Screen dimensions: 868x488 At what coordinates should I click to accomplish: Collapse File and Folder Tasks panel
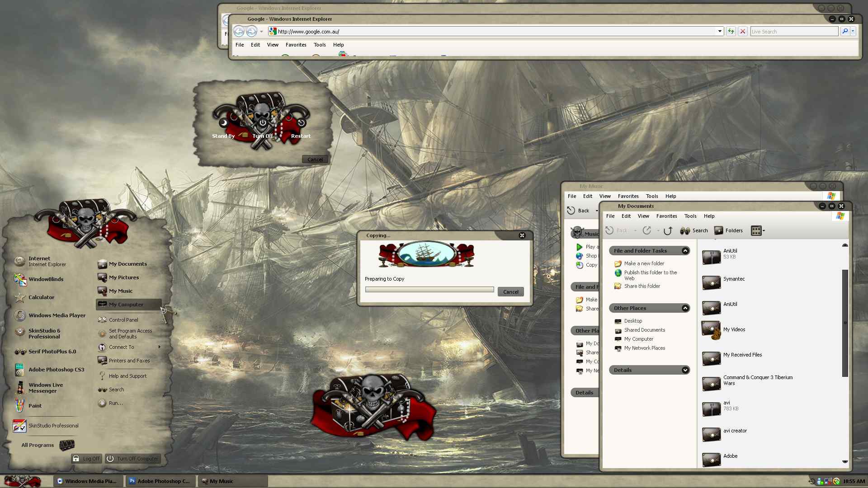[x=685, y=251]
